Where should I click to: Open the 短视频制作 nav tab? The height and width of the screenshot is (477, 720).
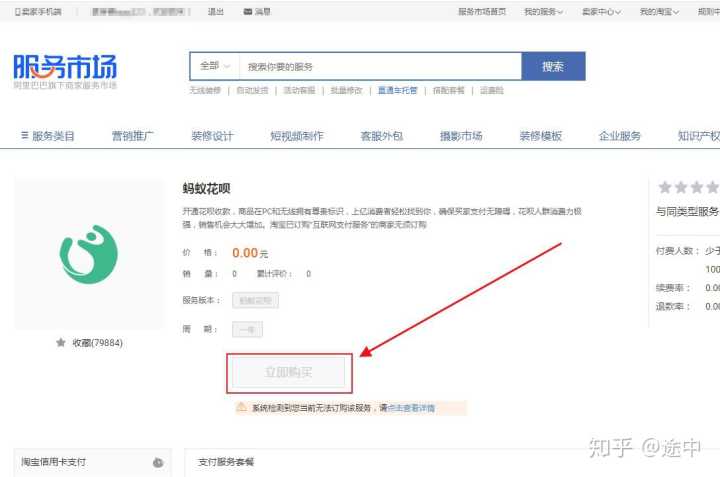(297, 136)
